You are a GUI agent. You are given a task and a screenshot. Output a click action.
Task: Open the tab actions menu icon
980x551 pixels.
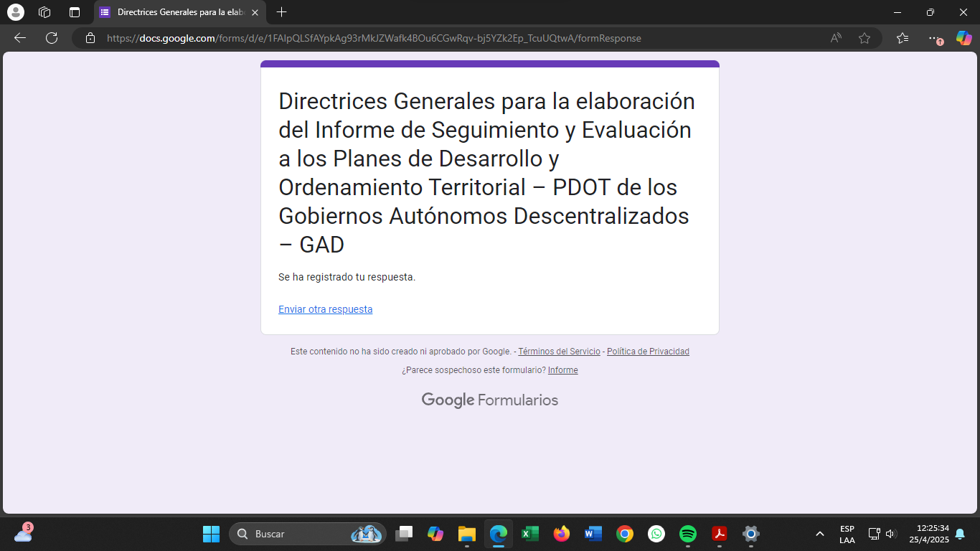point(75,12)
